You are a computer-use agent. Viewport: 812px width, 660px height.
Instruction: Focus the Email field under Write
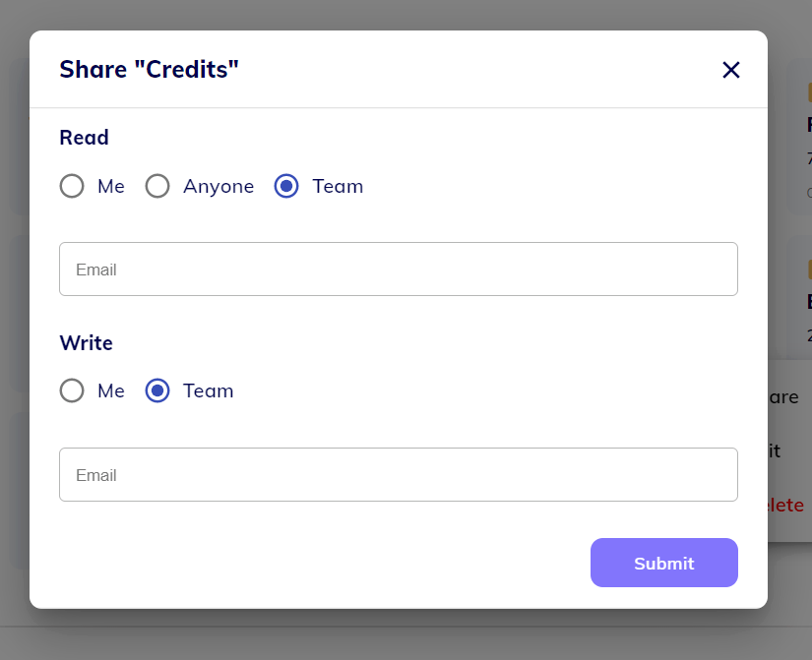coord(398,475)
